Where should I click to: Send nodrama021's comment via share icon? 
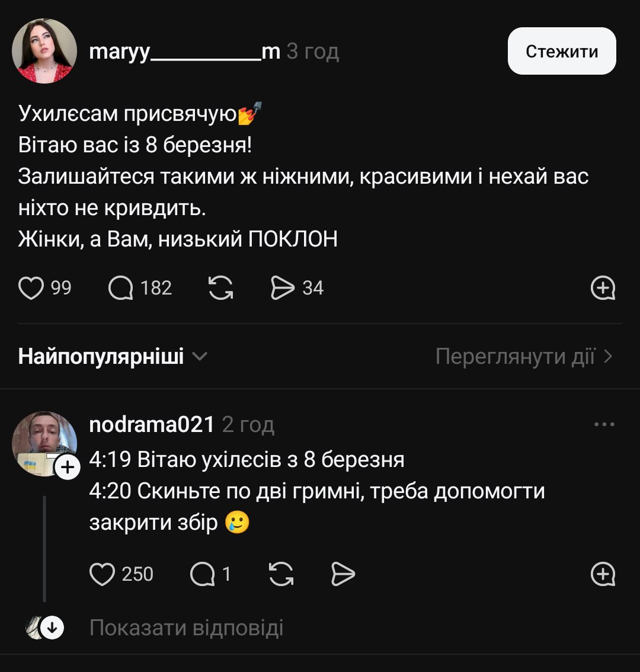coord(343,574)
